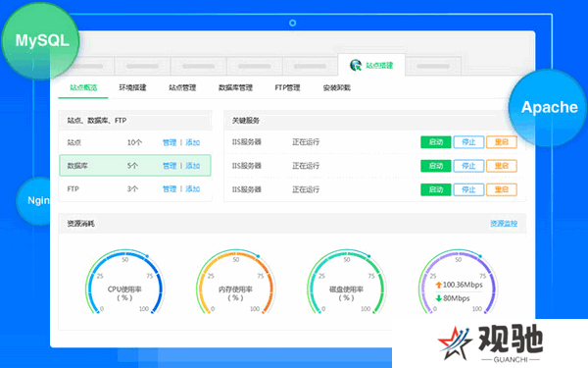Click the globe icon on 站点搭建 tab
Viewport: 588px width, 368px height.
click(x=355, y=66)
